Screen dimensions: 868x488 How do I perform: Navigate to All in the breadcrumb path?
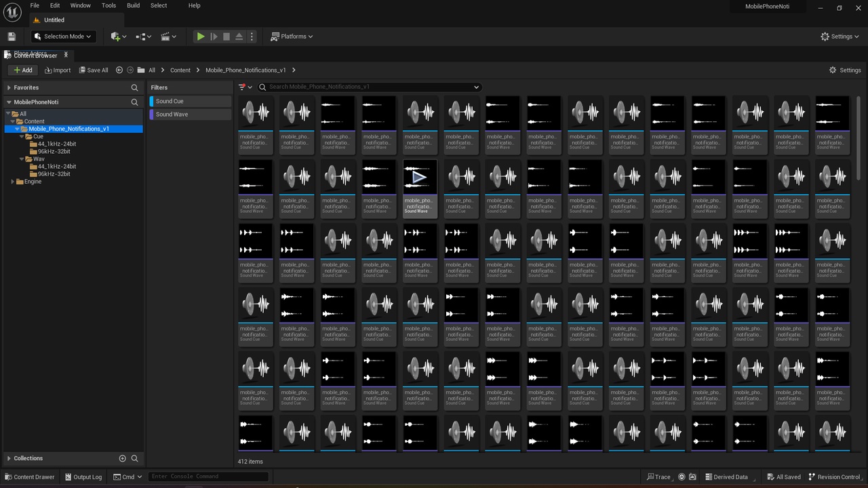coord(152,70)
